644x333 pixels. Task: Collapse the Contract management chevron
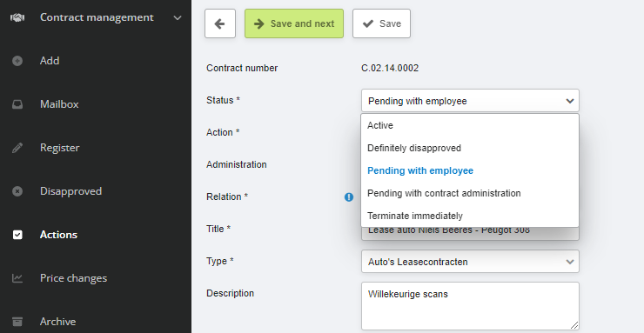[178, 17]
